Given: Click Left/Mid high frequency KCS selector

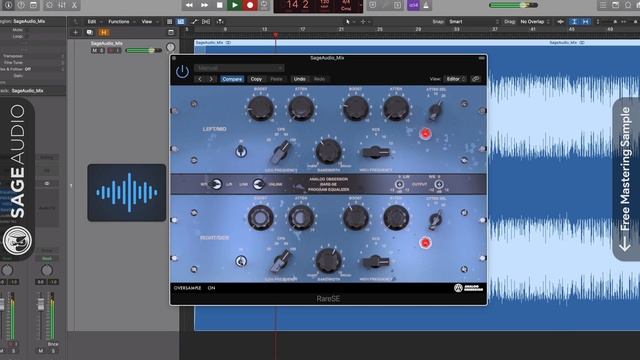Looking at the screenshot, I should click(375, 153).
